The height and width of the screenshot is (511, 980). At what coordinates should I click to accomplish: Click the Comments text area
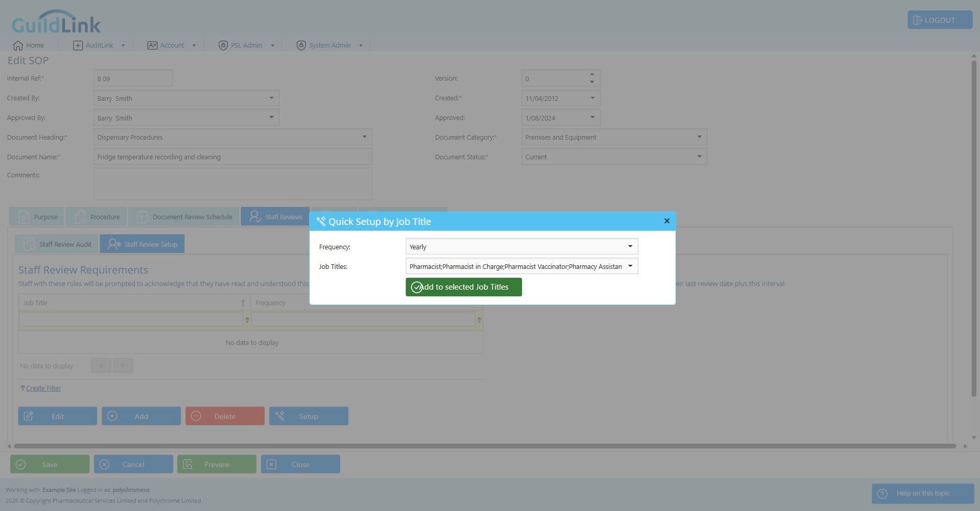click(233, 184)
